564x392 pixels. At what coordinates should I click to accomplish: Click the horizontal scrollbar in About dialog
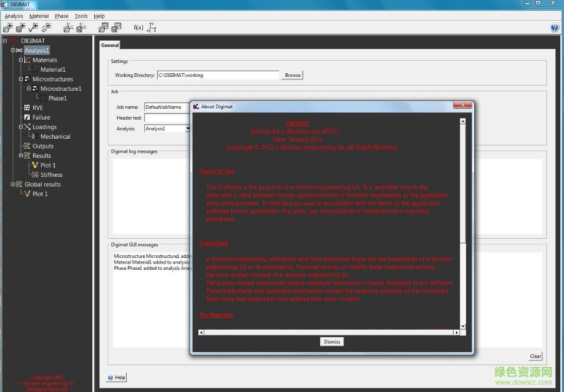[x=329, y=332]
